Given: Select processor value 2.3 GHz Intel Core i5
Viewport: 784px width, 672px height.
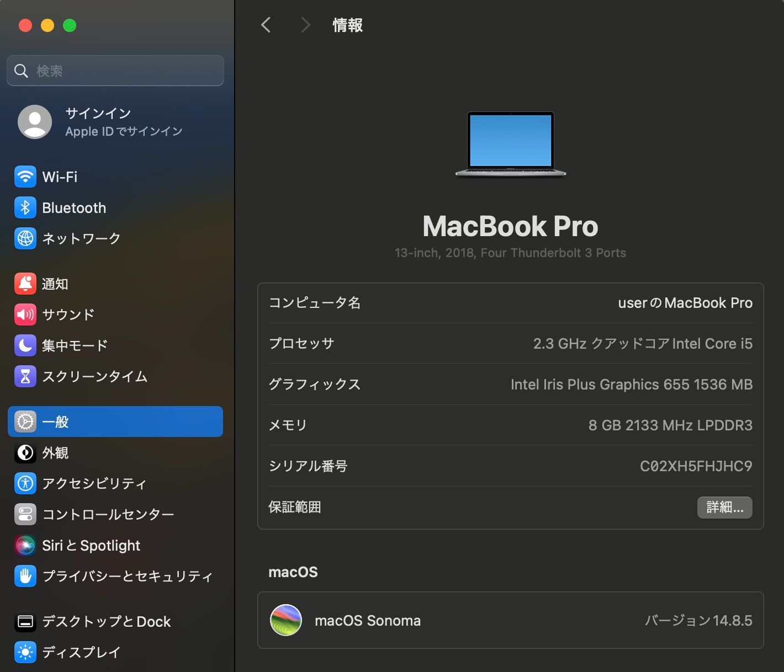Looking at the screenshot, I should click(643, 344).
